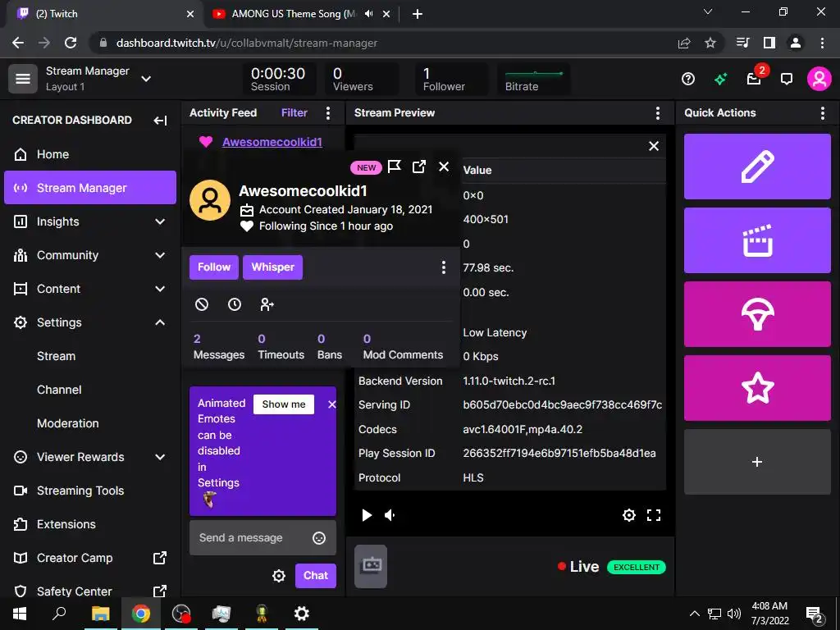View the user's 2 Messages
The width and height of the screenshot is (840, 630).
pos(218,347)
